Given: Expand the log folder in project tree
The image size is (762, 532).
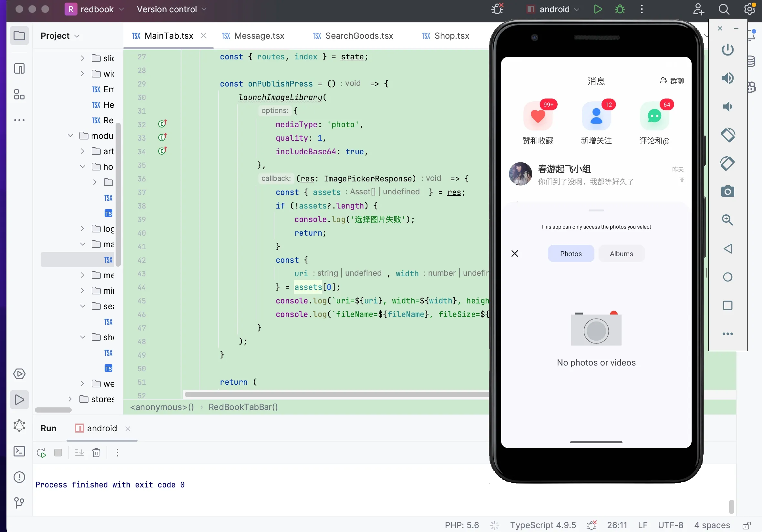Looking at the screenshot, I should click(x=83, y=229).
